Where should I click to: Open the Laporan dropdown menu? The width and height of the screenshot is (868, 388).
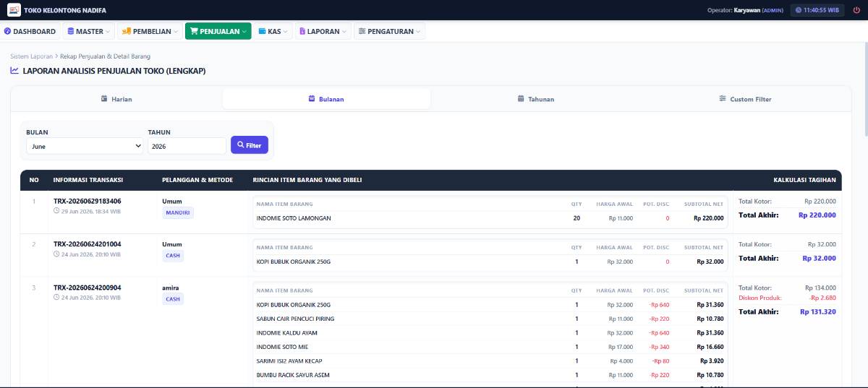tap(323, 31)
